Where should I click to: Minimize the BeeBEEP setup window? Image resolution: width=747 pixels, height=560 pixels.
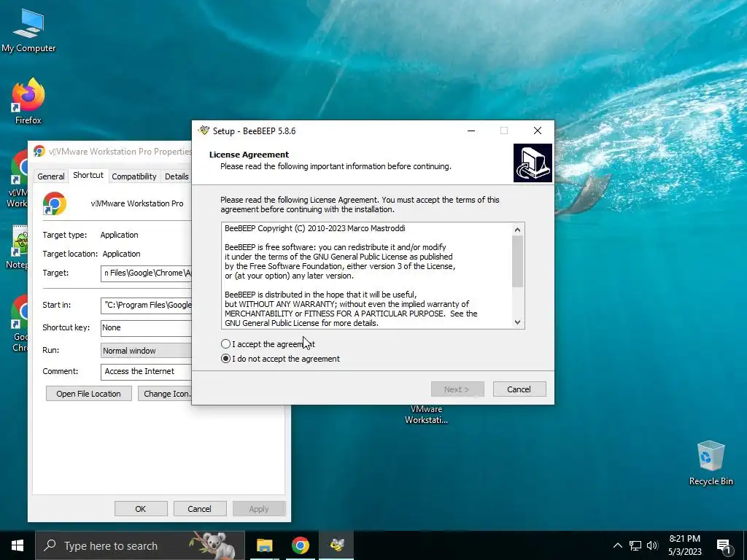[471, 131]
